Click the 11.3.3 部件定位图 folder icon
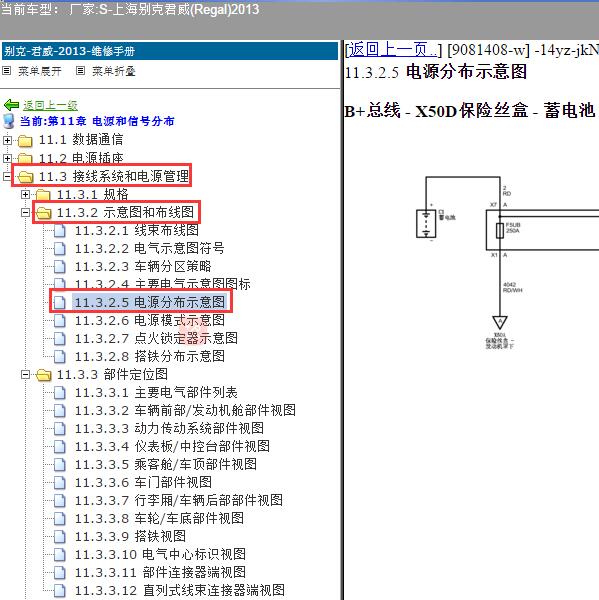599x600 pixels. (x=43, y=375)
